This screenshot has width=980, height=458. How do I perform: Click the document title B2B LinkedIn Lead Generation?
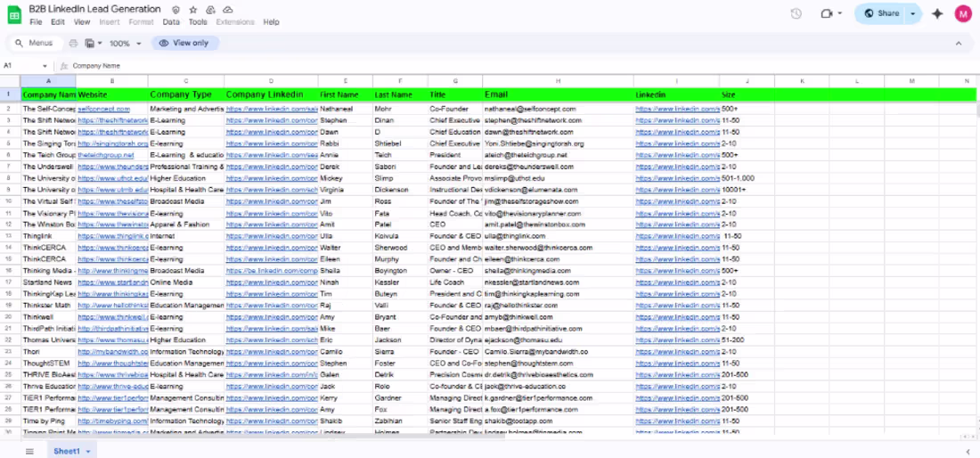pos(94,10)
